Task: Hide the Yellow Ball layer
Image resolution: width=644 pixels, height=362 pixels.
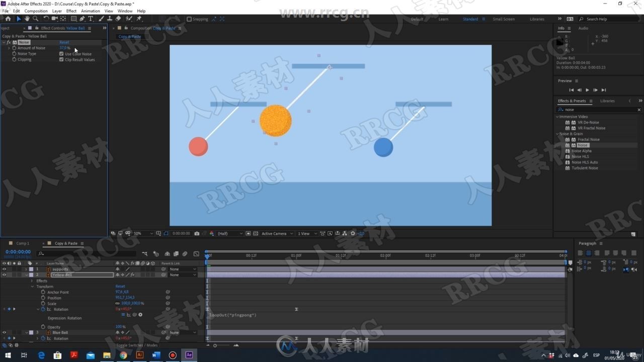Action: pos(4,275)
